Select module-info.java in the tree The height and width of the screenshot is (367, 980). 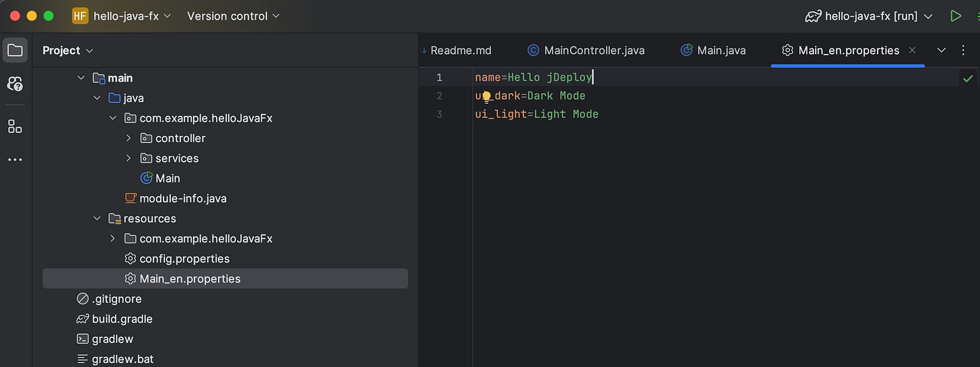click(183, 199)
